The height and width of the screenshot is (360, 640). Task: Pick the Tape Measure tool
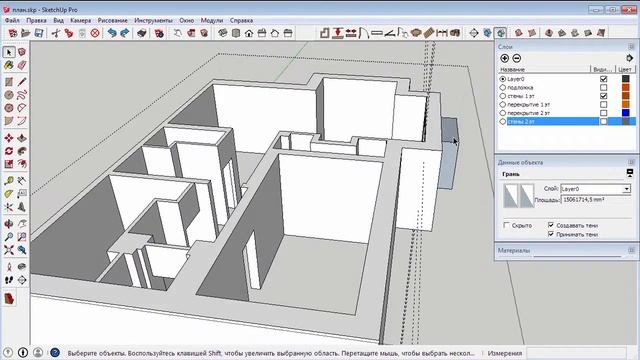(9, 181)
